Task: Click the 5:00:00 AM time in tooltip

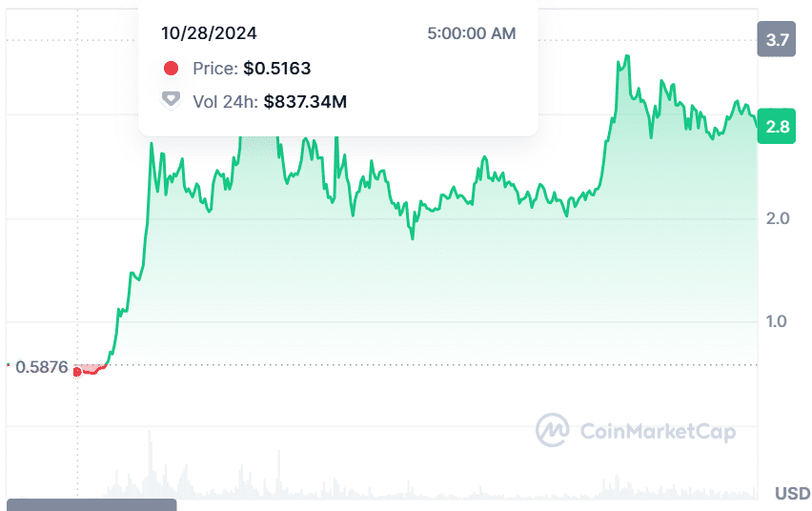Action: tap(472, 33)
